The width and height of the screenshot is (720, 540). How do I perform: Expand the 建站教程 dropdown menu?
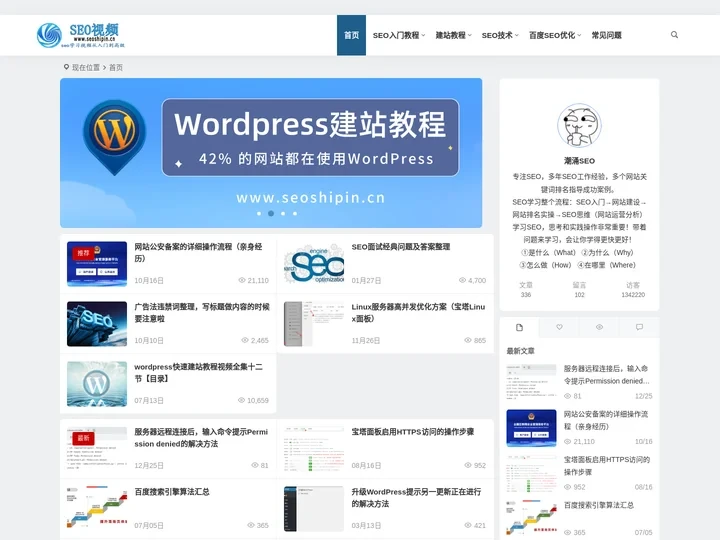pyautogui.click(x=454, y=35)
